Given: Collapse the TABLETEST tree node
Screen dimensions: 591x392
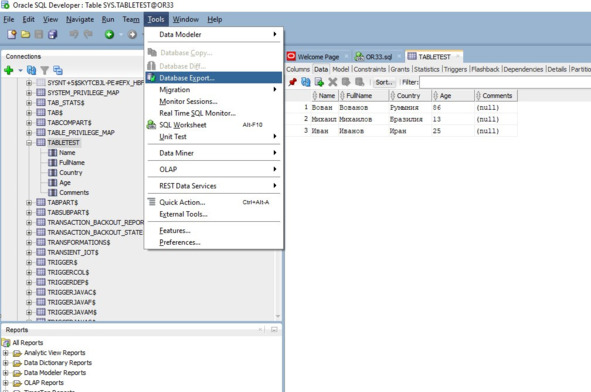Looking at the screenshot, I should pos(29,142).
